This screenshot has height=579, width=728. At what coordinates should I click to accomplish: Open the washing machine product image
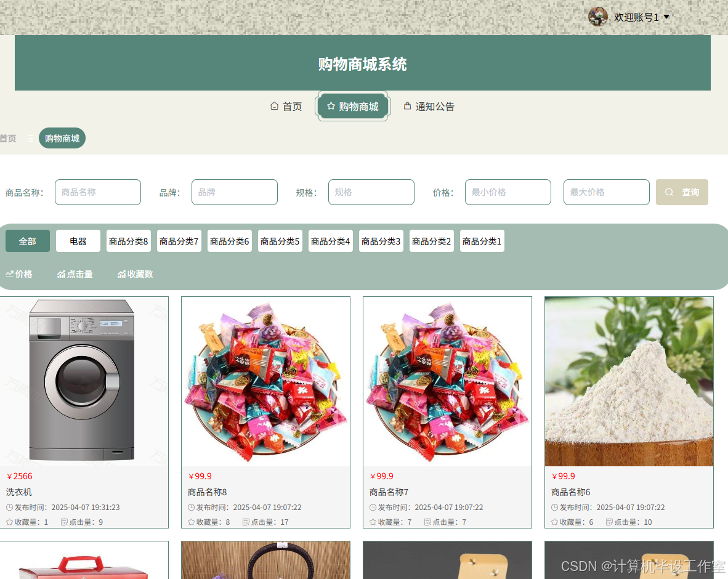(x=84, y=381)
